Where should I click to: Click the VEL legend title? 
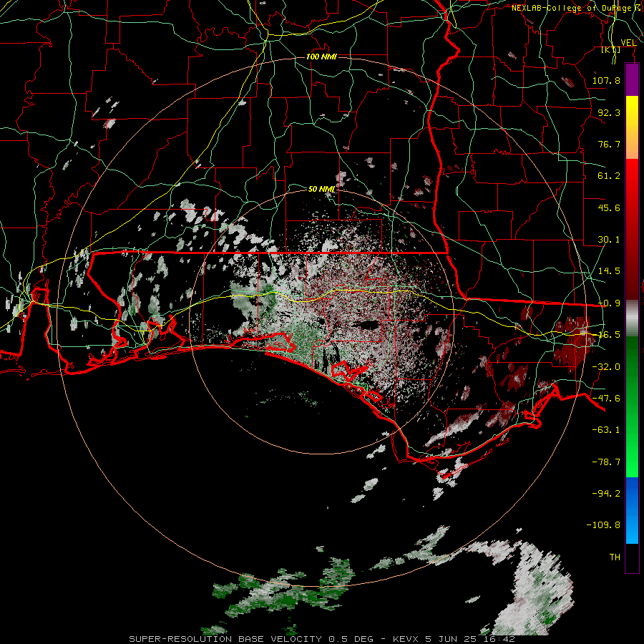[x=628, y=43]
